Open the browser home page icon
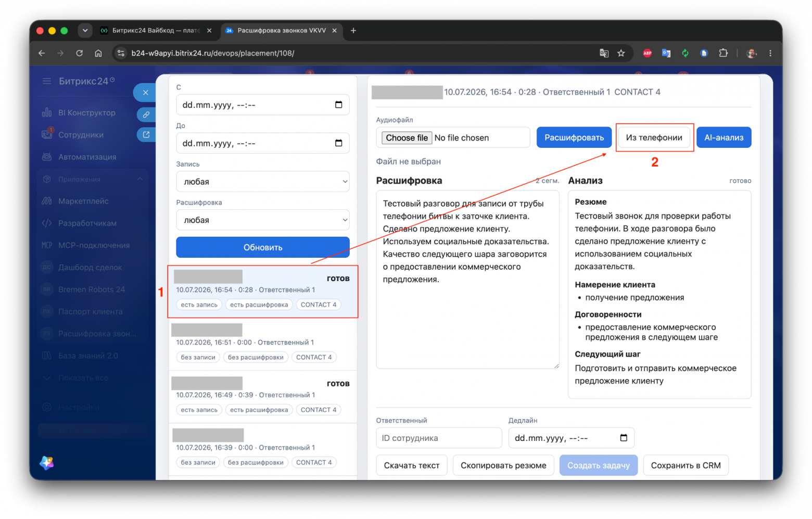This screenshot has width=812, height=519. point(98,53)
